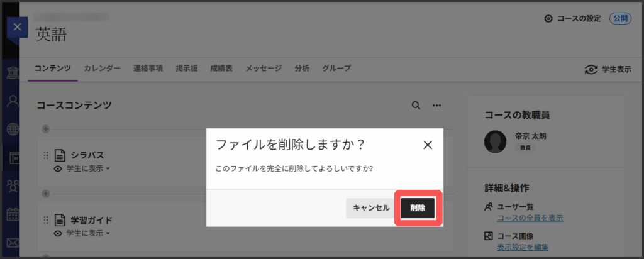Click the institution icon in left sidebar
Image resolution: width=644 pixels, height=259 pixels.
coord(12,73)
